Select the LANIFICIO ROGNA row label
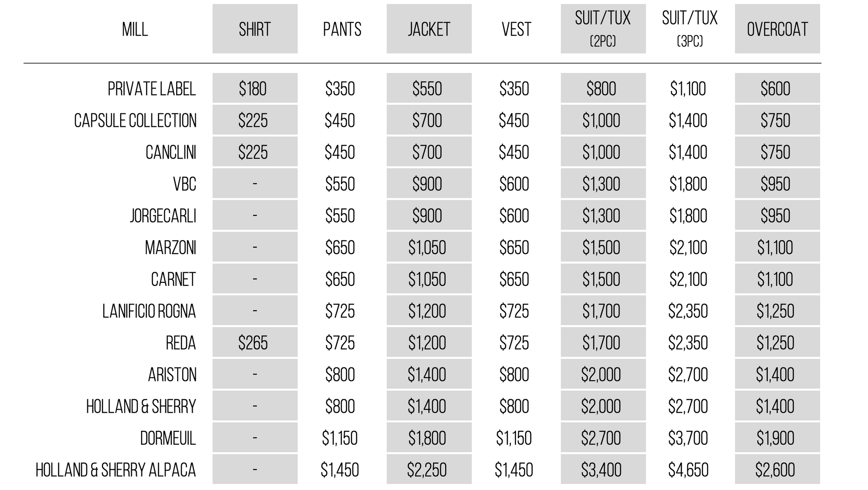This screenshot has height=490, width=868. point(149,311)
